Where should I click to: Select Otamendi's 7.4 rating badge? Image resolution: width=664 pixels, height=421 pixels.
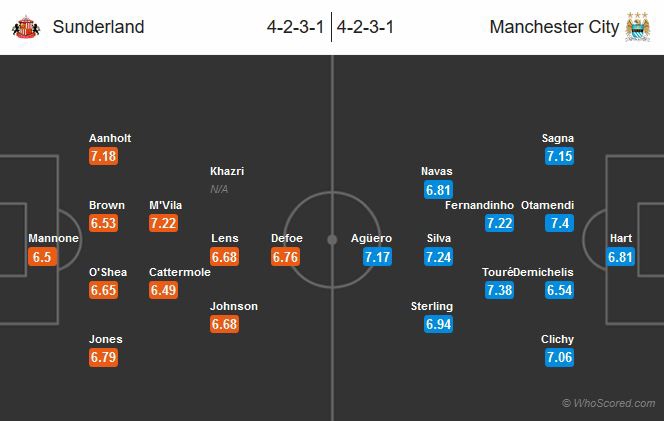(560, 223)
